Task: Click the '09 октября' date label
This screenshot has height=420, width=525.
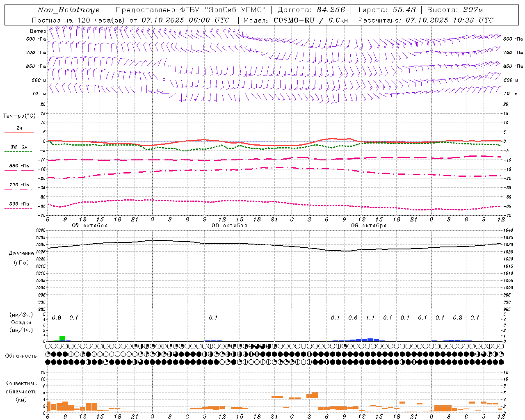Action: 369,226
